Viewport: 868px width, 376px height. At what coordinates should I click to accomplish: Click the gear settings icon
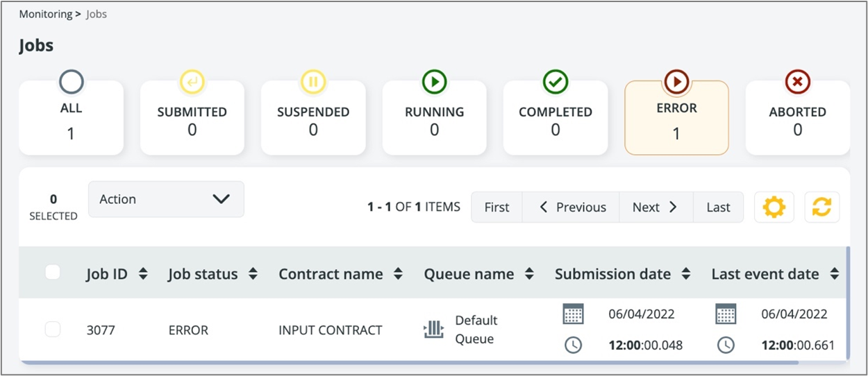[x=774, y=207]
